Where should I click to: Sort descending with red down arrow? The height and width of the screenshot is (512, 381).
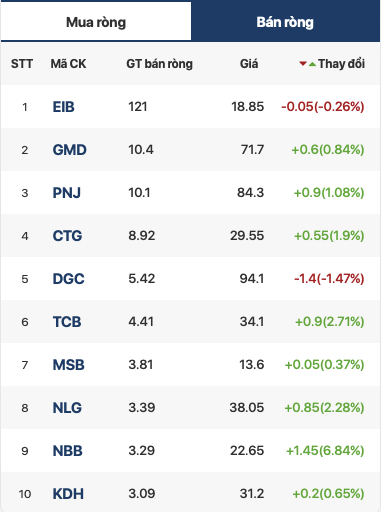pos(303,63)
